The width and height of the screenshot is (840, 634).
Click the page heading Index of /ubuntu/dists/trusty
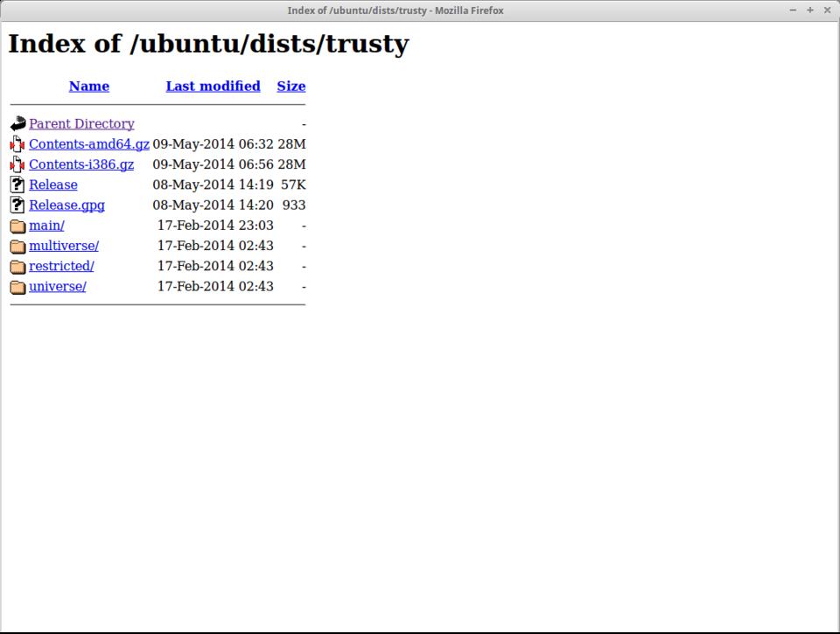[208, 44]
